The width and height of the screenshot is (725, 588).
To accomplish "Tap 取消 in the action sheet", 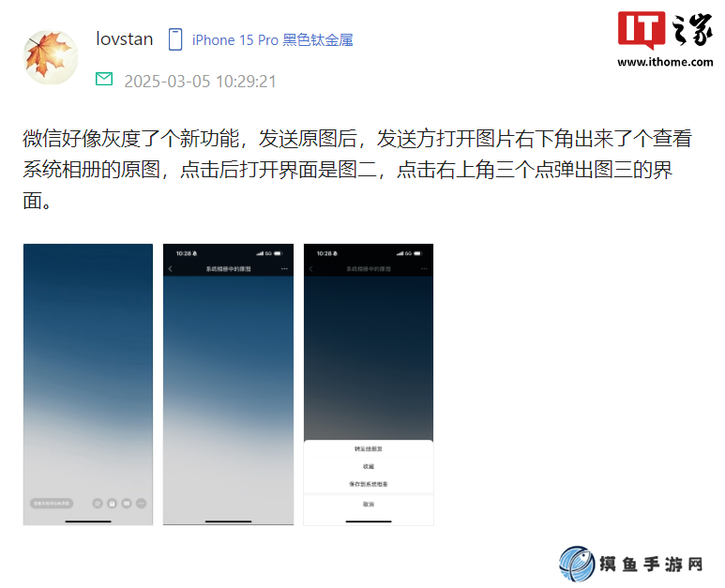I will (369, 505).
